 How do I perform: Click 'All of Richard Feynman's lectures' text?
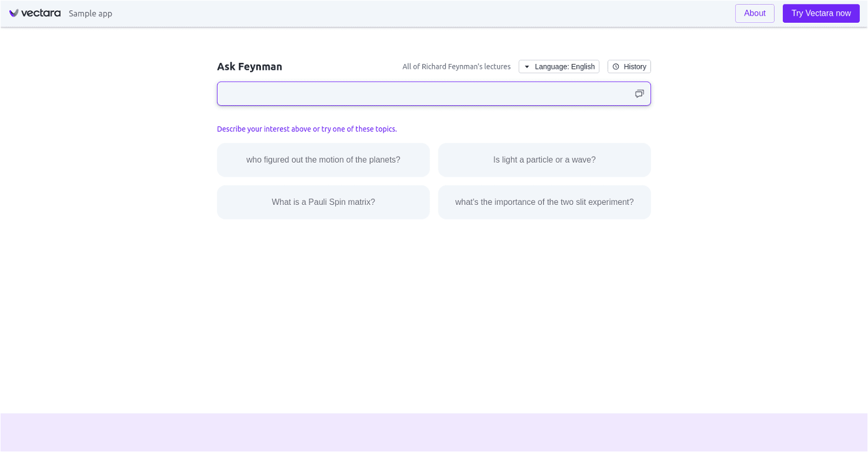pos(456,67)
